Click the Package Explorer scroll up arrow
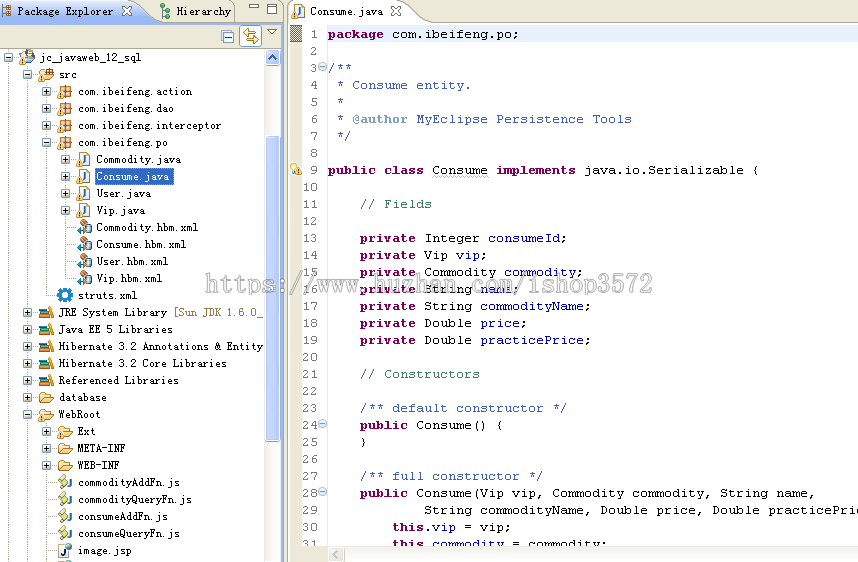 click(x=273, y=57)
